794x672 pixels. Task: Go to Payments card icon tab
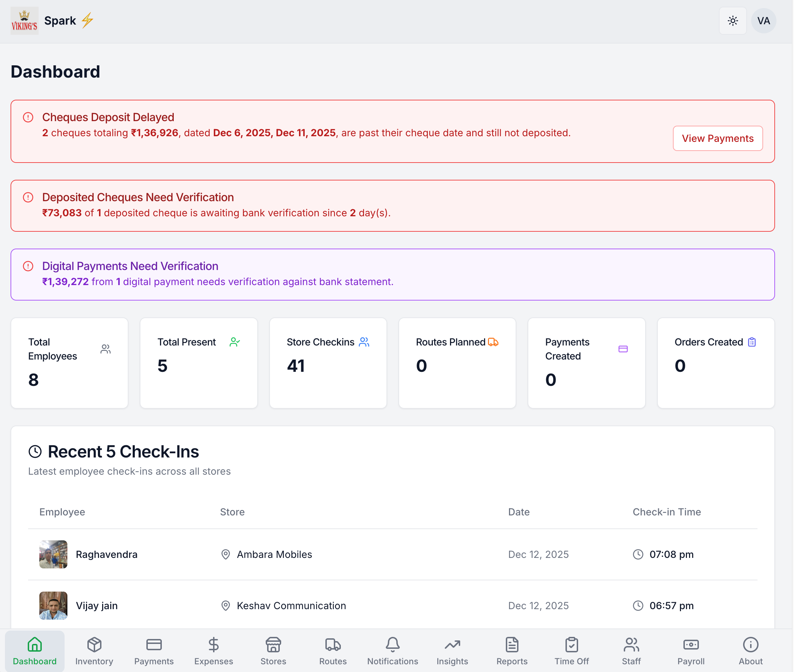pos(154,651)
